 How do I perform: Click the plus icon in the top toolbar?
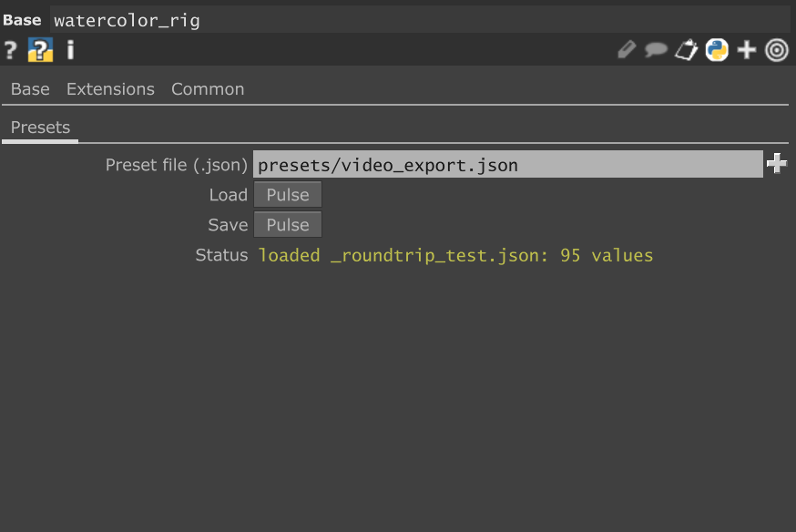[747, 50]
